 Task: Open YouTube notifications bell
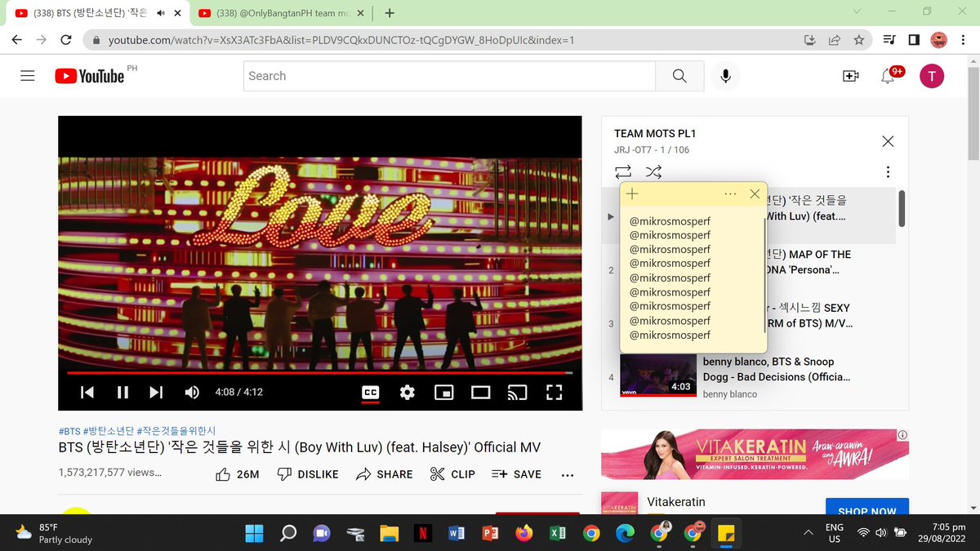(x=888, y=77)
